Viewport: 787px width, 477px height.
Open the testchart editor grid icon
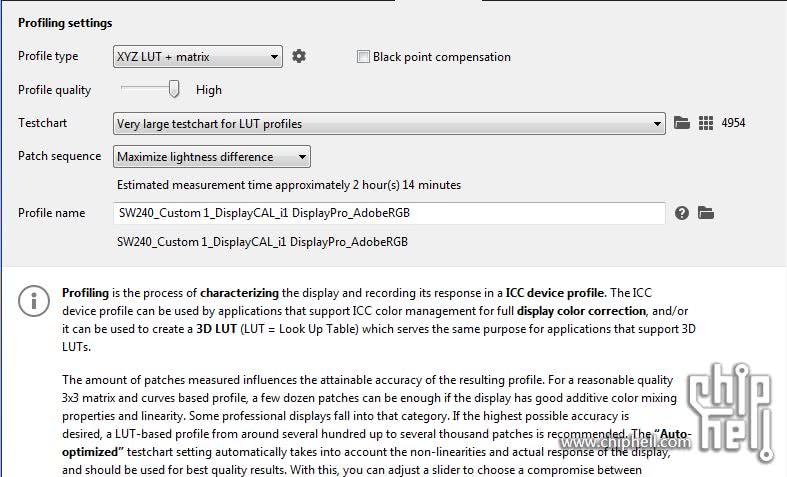point(706,123)
